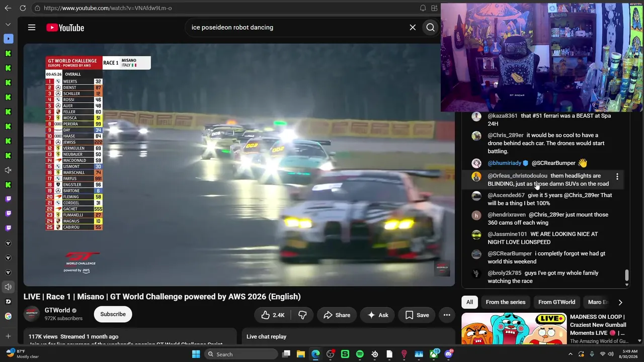The image size is (644, 362).
Task: Select the sidebar tab showing the sound icon
Action: click(8, 287)
